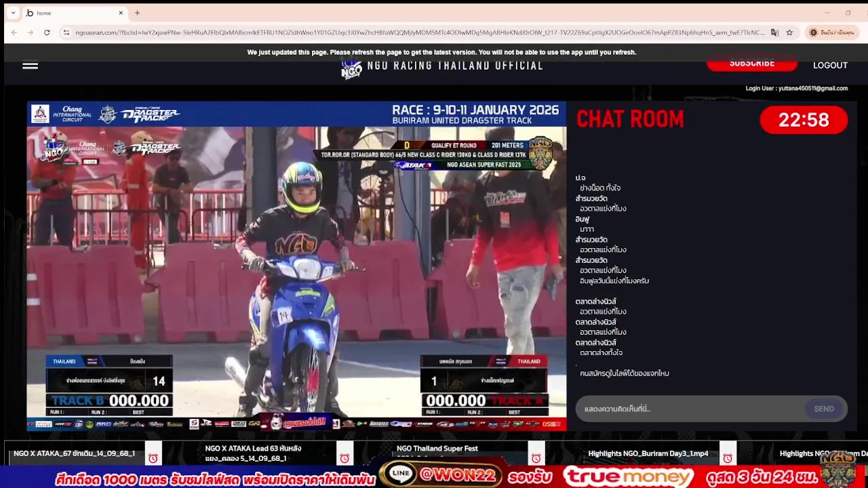
Task: Select the 'home' browser tab
Action: click(75, 13)
